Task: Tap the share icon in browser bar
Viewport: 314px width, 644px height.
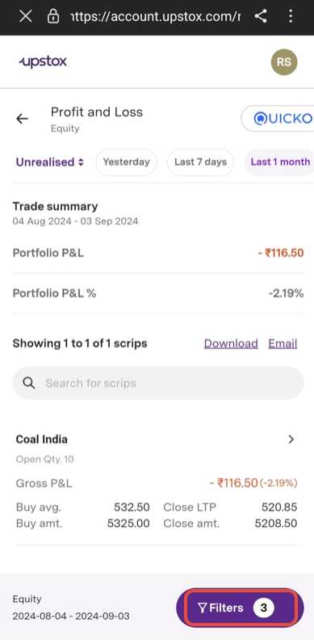Action: 261,16
